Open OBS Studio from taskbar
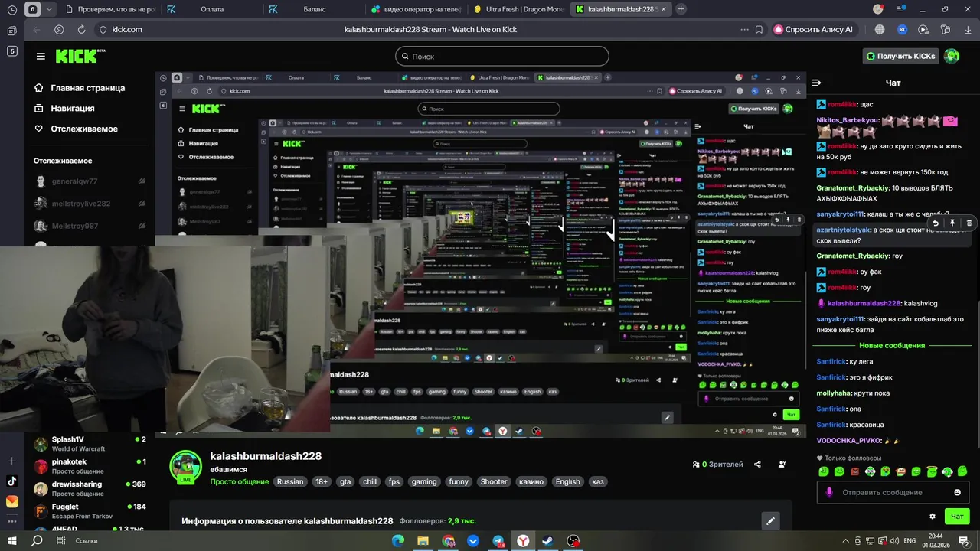Viewport: 980px width, 551px height. click(x=573, y=540)
